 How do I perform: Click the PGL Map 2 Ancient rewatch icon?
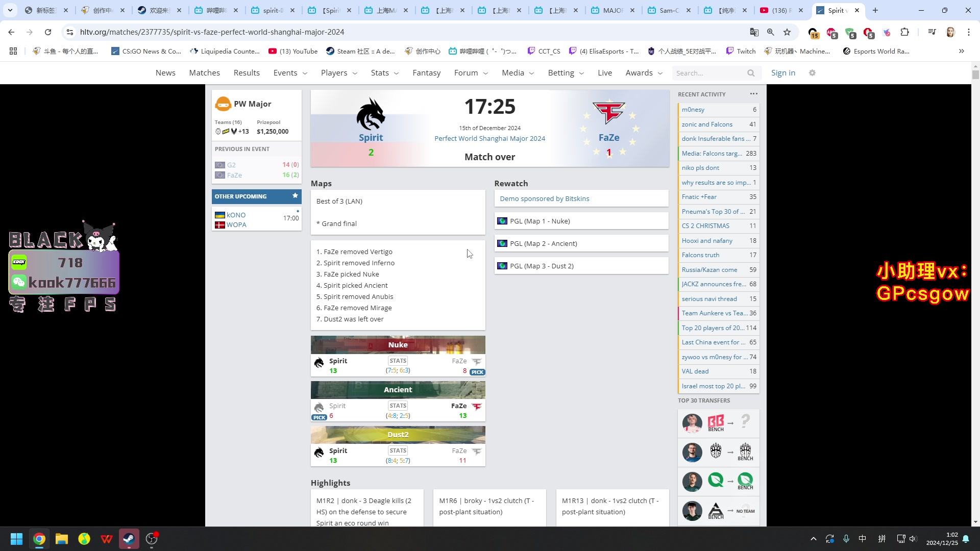[502, 243]
